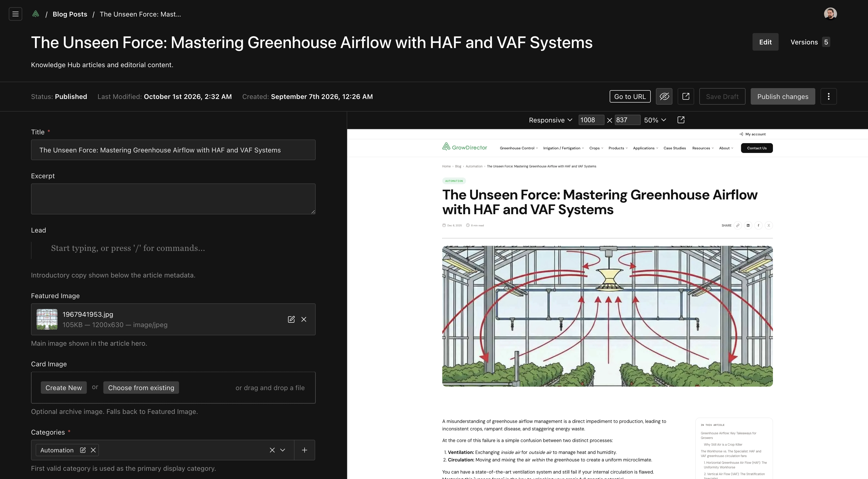
Task: Expand the Irrigation / Fertigation menu
Action: [x=564, y=148]
